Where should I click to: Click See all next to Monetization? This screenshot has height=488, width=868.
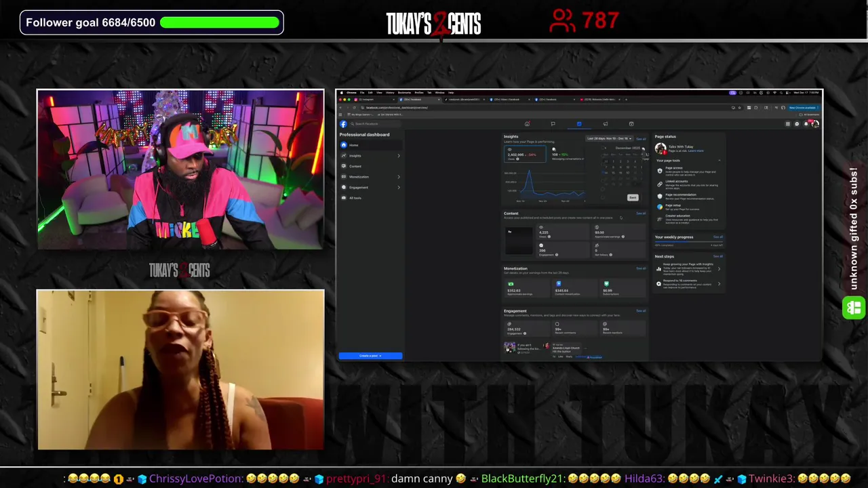tap(641, 268)
